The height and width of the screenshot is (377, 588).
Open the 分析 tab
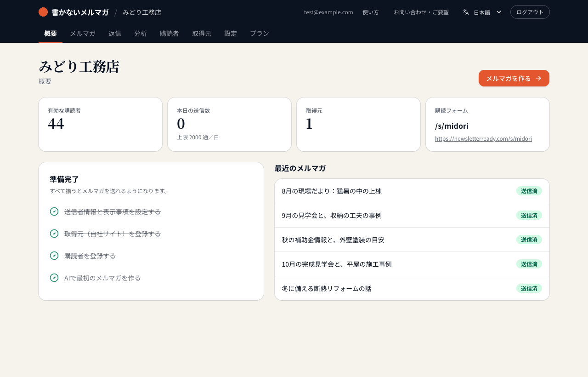click(x=141, y=34)
